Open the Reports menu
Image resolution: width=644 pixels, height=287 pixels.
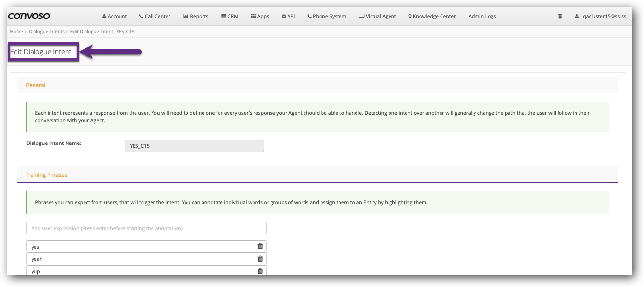[x=195, y=16]
